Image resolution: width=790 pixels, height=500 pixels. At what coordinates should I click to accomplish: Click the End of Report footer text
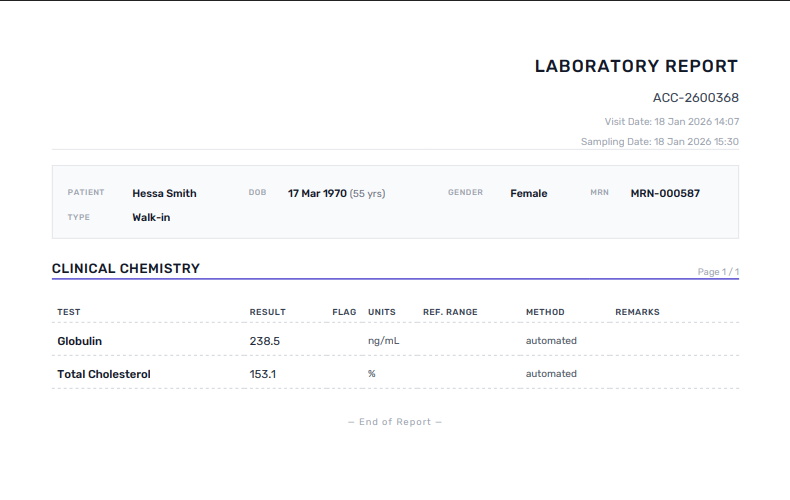(395, 422)
